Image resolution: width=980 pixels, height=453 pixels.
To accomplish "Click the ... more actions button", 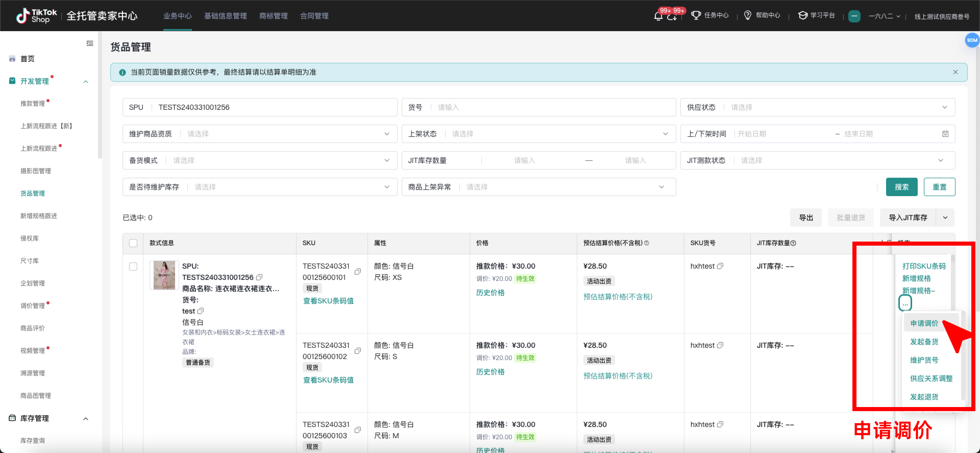I will tap(905, 303).
